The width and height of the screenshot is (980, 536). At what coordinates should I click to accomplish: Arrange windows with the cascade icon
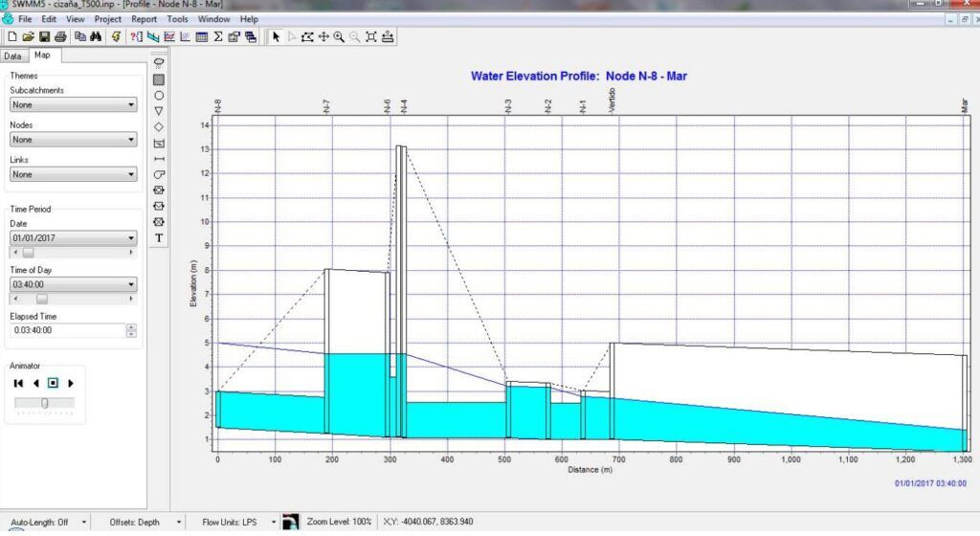click(251, 37)
